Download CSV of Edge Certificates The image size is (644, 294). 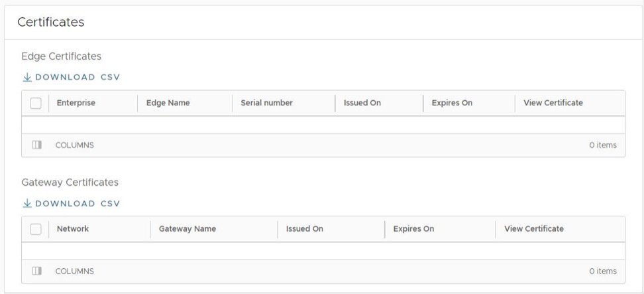click(77, 77)
